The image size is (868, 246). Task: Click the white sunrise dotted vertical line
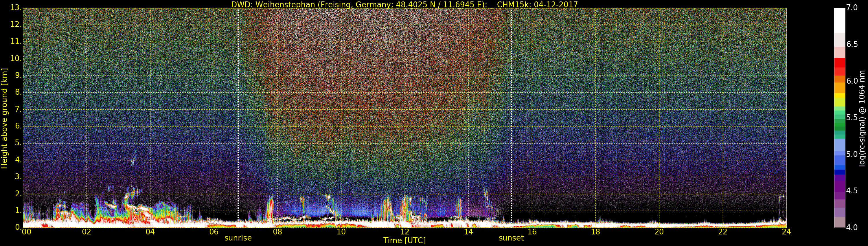click(238, 115)
